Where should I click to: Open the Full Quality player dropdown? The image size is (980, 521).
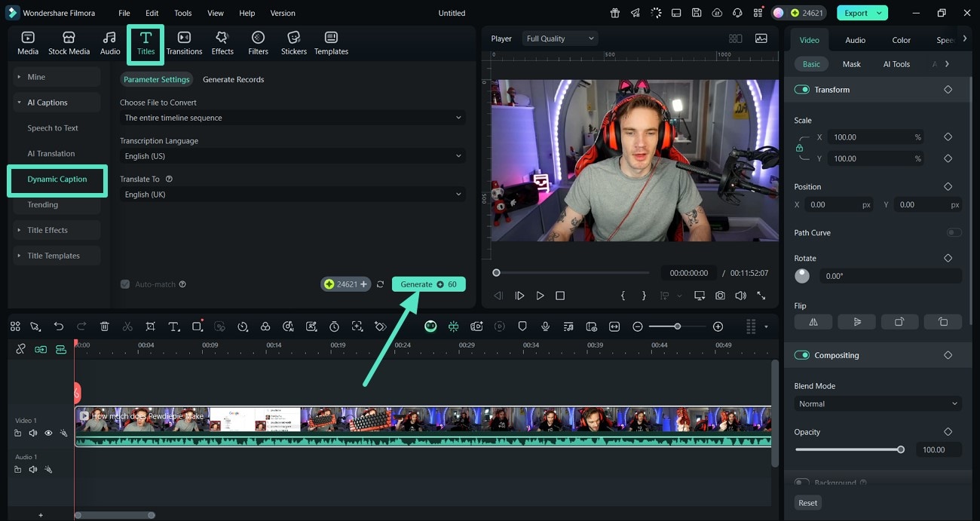[x=559, y=38]
